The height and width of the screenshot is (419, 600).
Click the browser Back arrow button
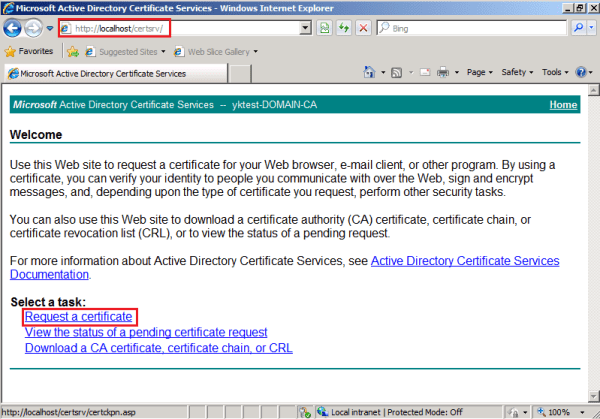(14, 29)
